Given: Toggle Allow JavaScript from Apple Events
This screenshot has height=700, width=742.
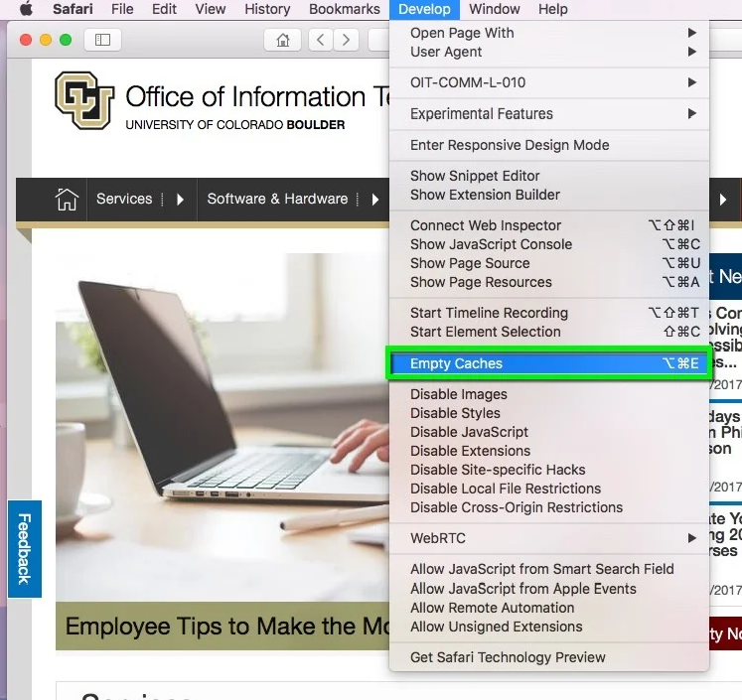Looking at the screenshot, I should coord(549,589).
